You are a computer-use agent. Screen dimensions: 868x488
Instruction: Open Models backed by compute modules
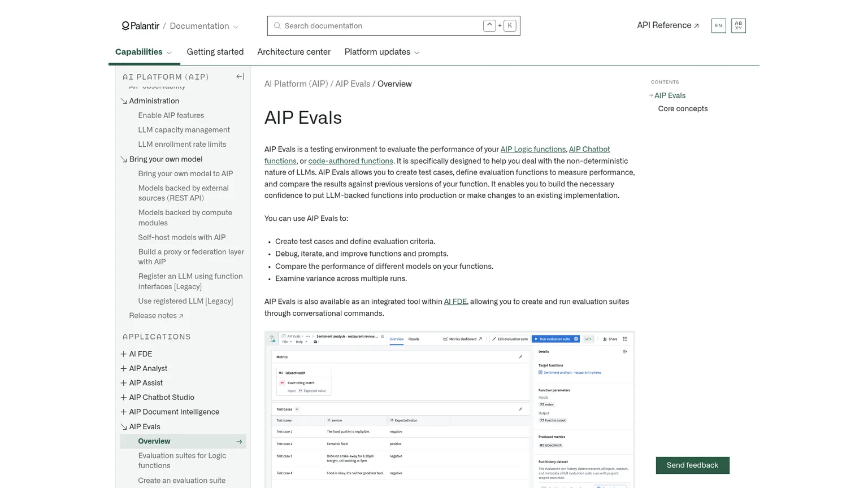click(185, 218)
